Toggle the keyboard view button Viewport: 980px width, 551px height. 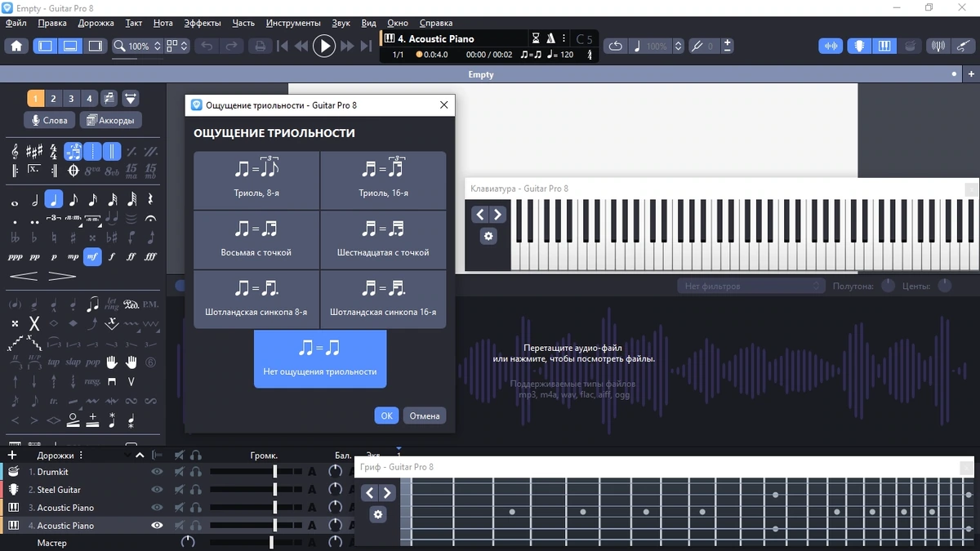[x=884, y=46]
